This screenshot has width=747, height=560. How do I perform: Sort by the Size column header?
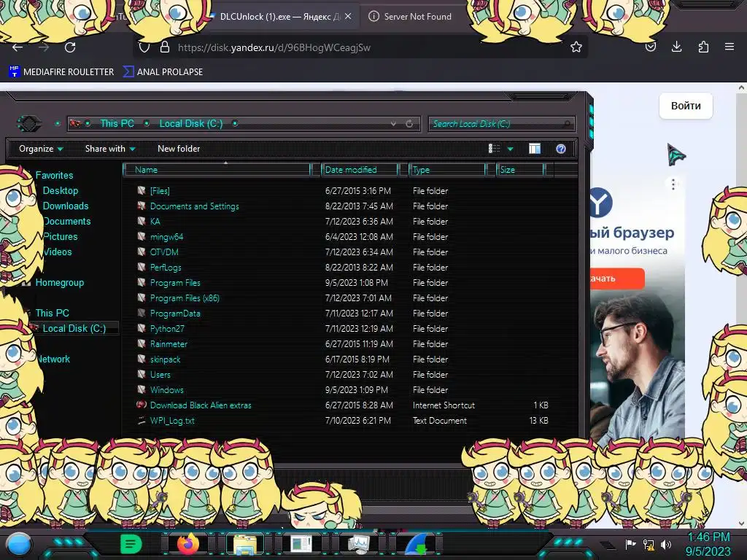(520, 169)
